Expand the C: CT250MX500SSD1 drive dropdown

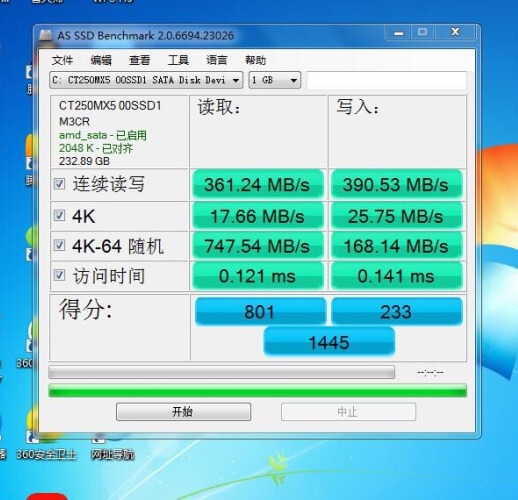(146, 80)
